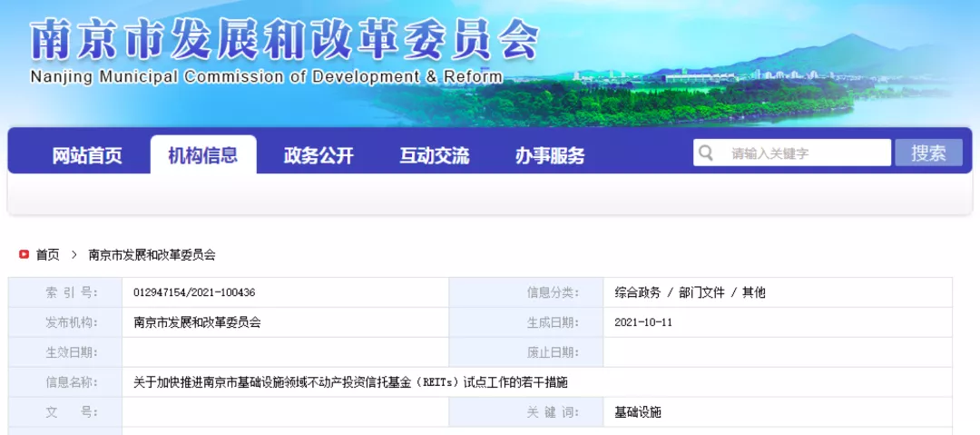980x435 pixels.
Task: Click the red home icon in breadcrumb
Action: pos(24,255)
